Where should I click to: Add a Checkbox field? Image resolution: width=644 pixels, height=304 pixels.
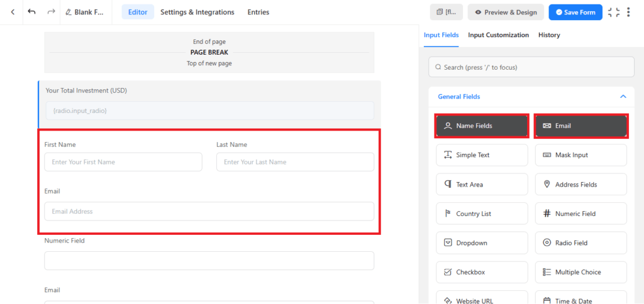point(482,272)
